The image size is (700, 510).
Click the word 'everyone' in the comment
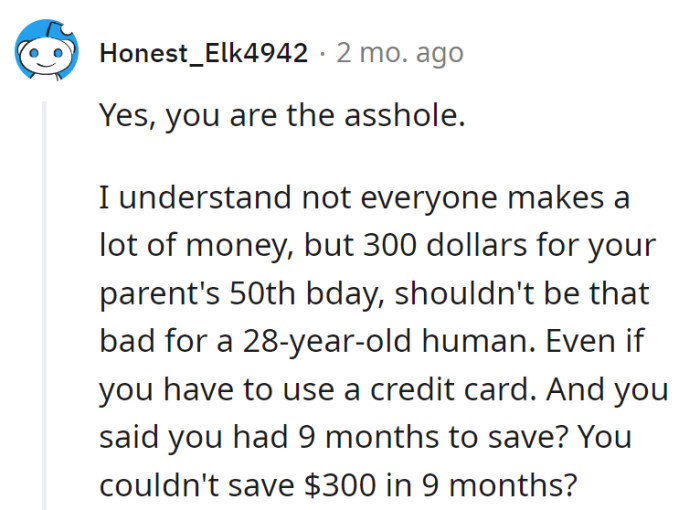(x=429, y=198)
